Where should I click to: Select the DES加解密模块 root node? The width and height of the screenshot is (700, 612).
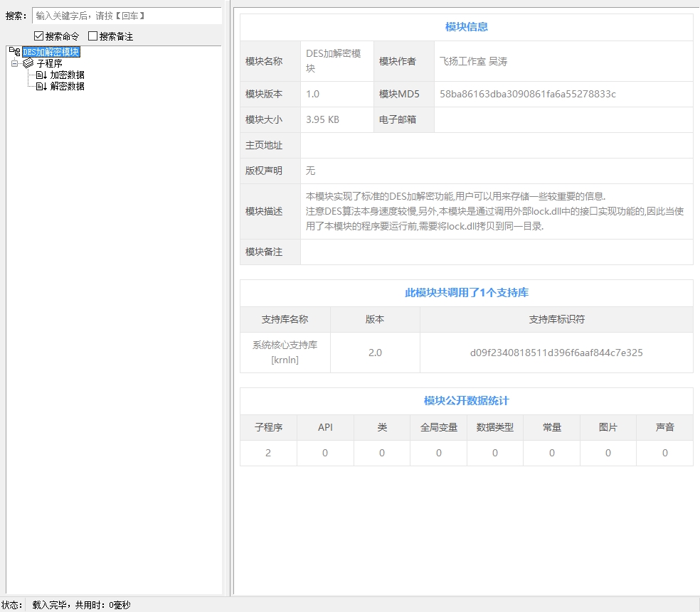pyautogui.click(x=51, y=52)
